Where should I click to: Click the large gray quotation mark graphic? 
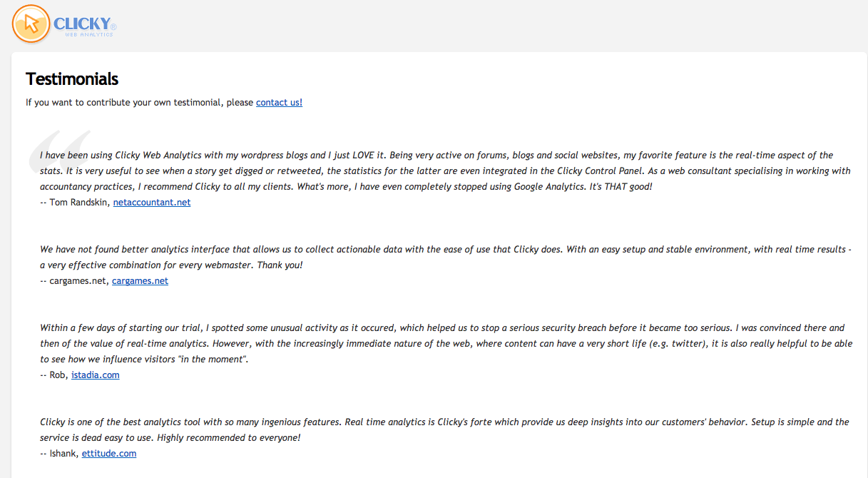tap(60, 151)
